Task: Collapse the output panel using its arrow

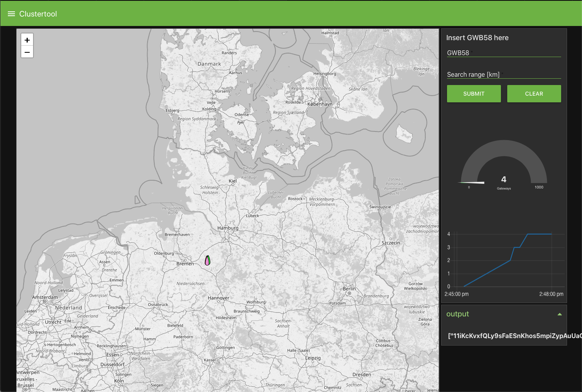Action: click(559, 314)
